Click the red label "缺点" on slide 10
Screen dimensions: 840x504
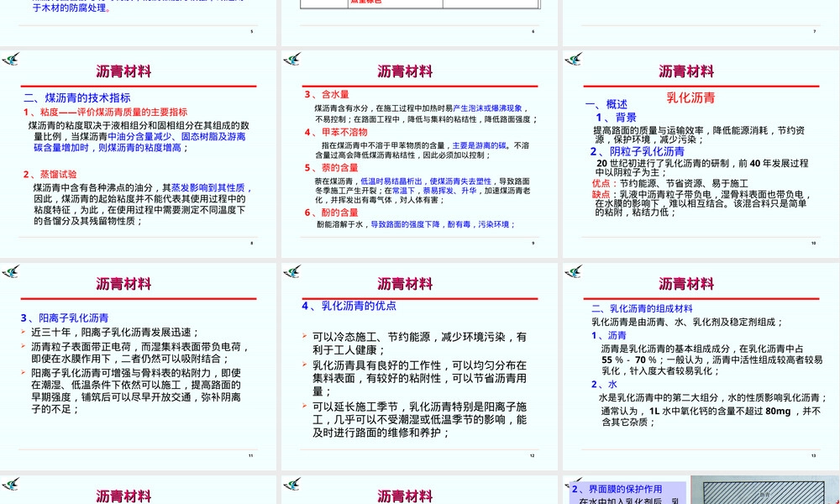pyautogui.click(x=601, y=194)
